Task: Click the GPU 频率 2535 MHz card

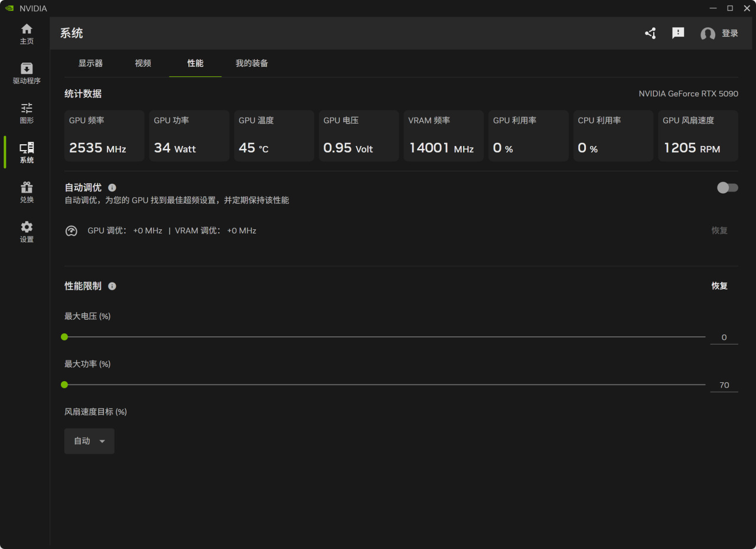Action: point(105,136)
